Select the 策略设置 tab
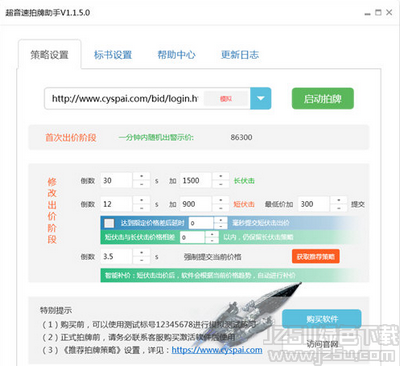 tap(50, 55)
